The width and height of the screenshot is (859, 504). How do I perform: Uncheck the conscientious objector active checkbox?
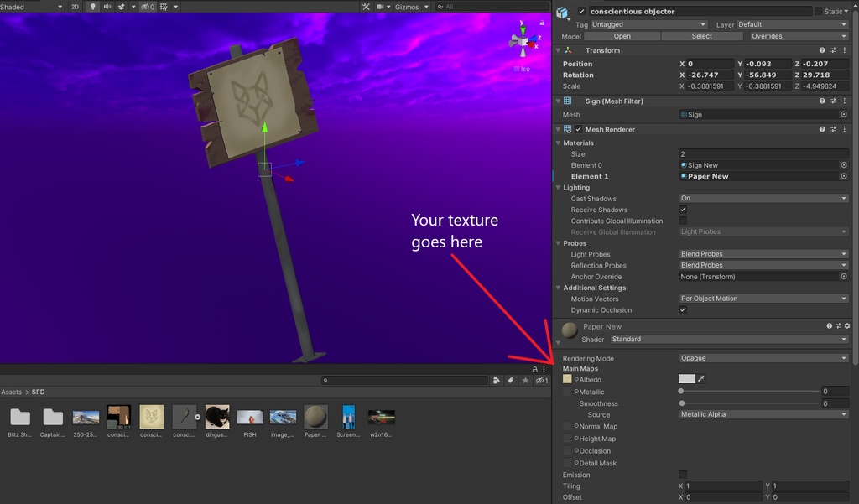pyautogui.click(x=582, y=11)
